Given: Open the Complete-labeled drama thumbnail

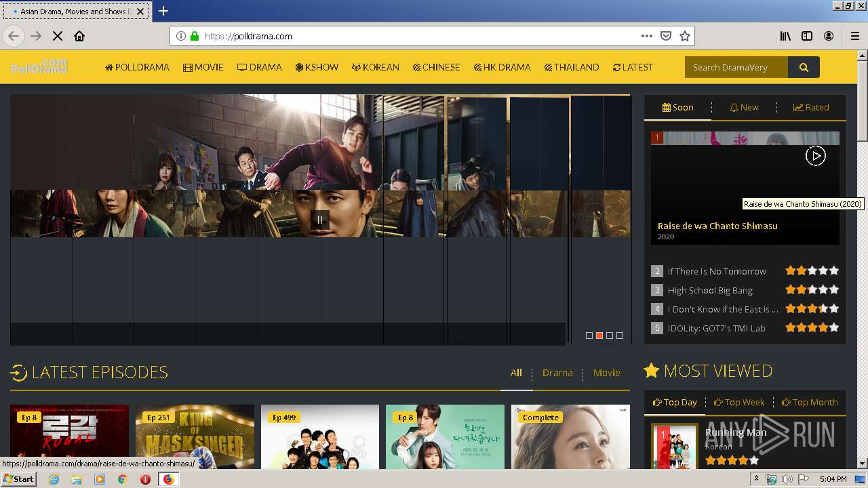Looking at the screenshot, I should coord(570,437).
